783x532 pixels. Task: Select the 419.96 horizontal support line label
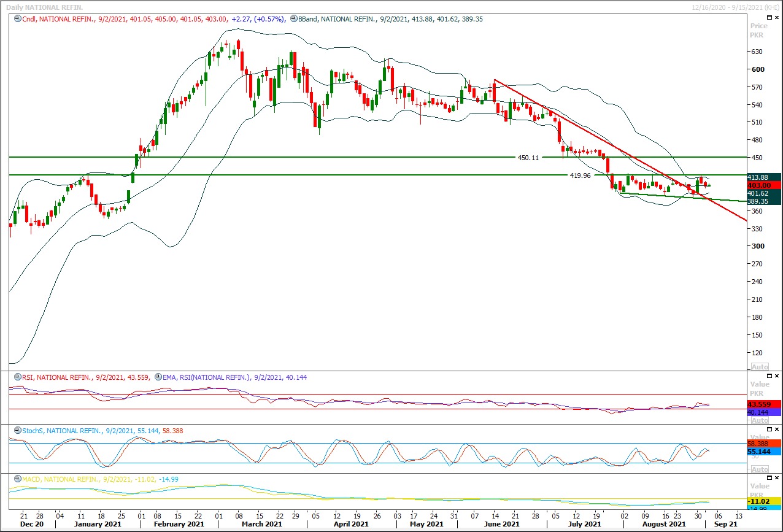coord(580,175)
